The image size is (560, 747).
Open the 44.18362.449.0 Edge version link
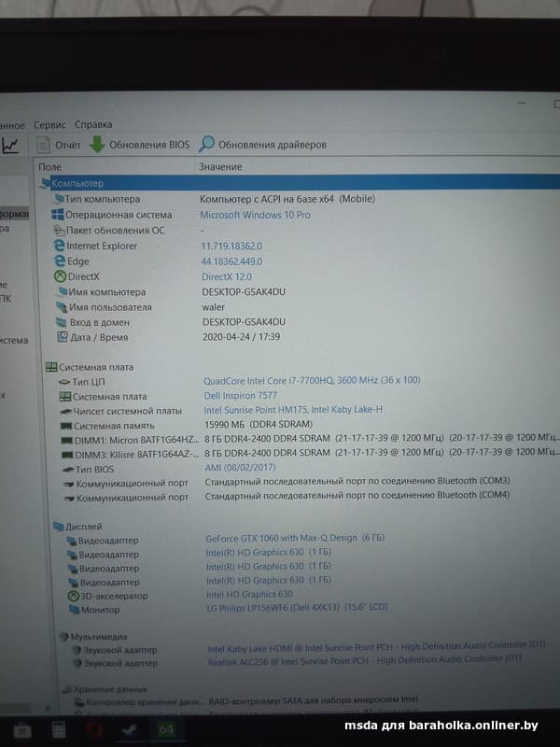point(231,261)
